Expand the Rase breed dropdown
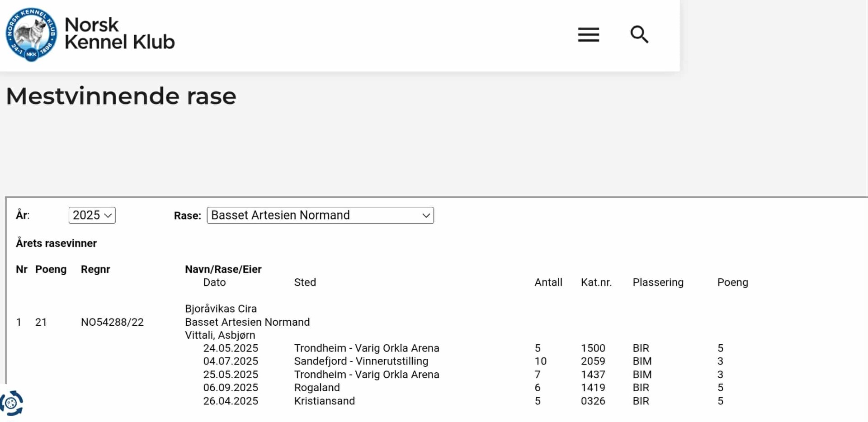The height and width of the screenshot is (422, 868). 320,215
